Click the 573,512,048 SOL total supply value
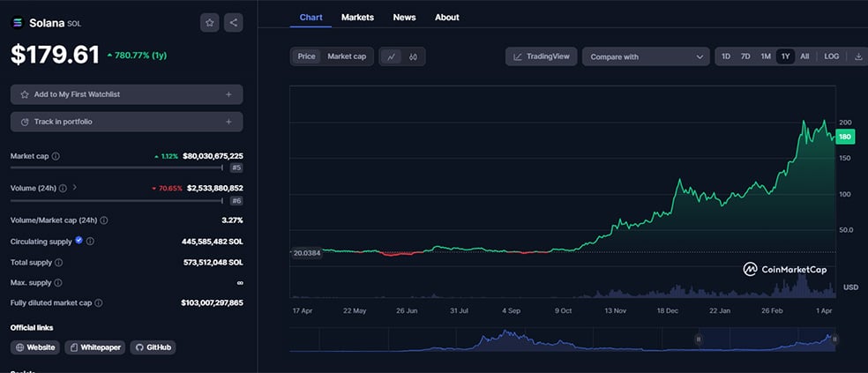The width and height of the screenshot is (868, 373). pos(213,262)
